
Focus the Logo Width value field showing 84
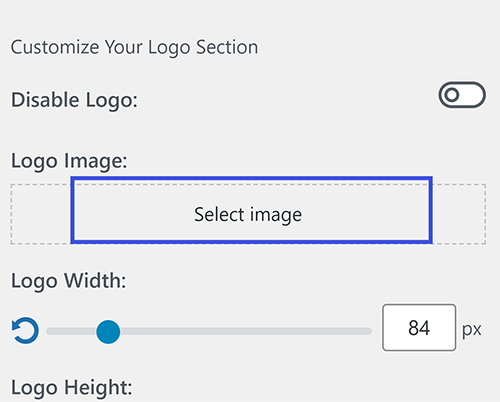click(x=419, y=327)
